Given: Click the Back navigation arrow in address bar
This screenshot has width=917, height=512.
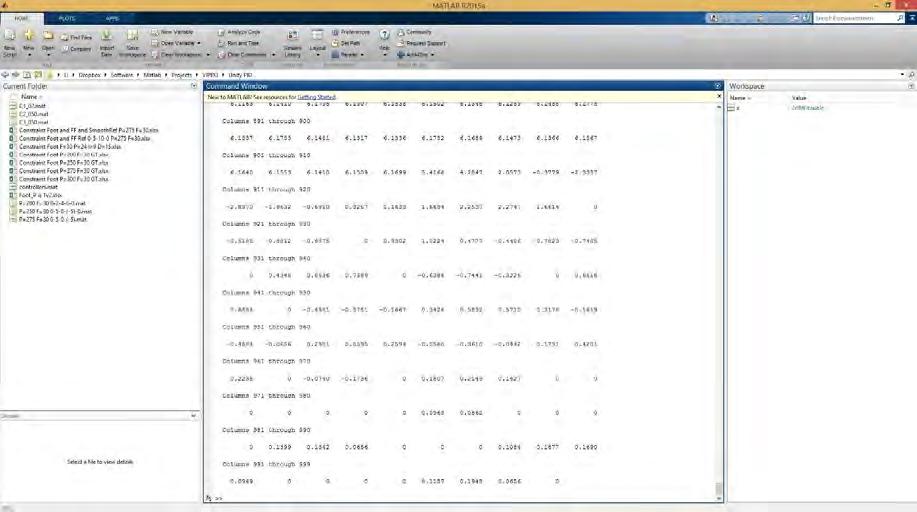Looking at the screenshot, I should [x=5, y=75].
